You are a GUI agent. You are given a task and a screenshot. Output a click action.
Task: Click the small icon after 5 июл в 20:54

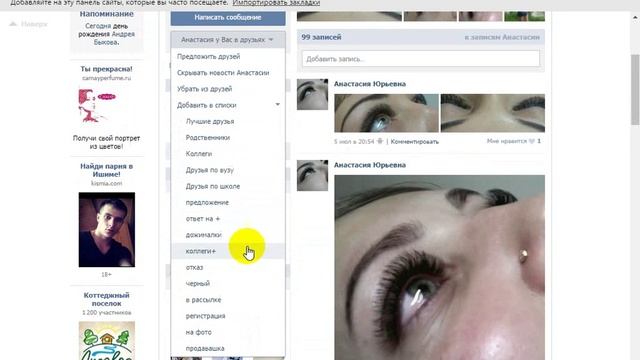point(380,141)
